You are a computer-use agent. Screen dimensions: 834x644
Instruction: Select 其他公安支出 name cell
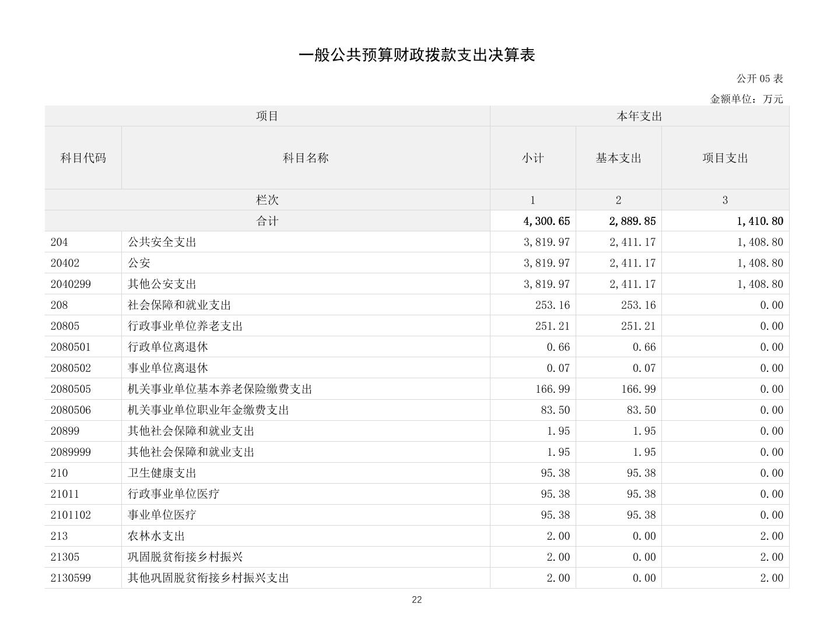(x=306, y=284)
